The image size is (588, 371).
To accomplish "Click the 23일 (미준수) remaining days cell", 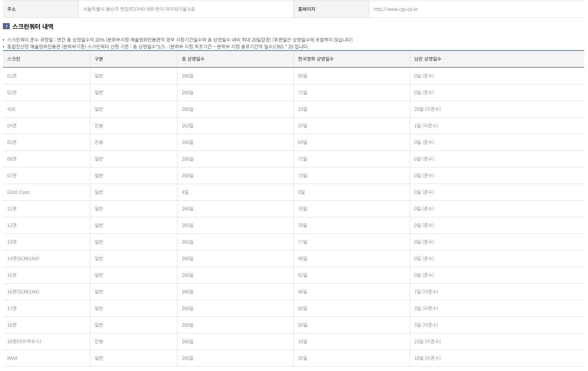I will click(427, 341).
